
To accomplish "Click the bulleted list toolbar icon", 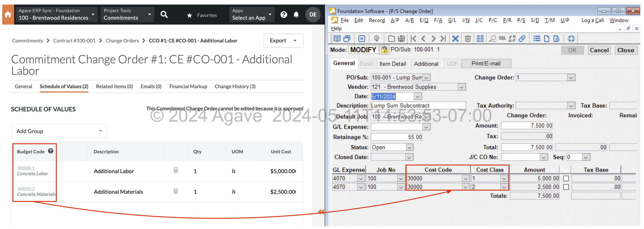I will pyautogui.click(x=537, y=39).
